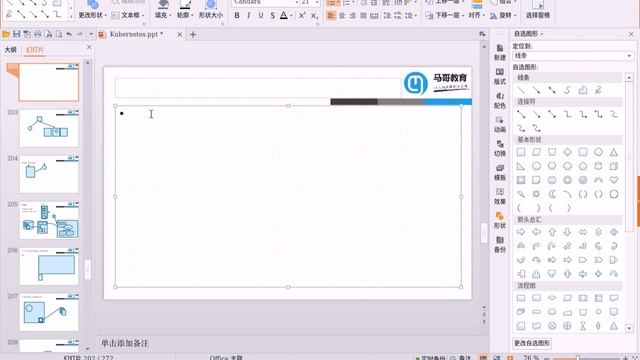Open the 切换 transition sidebar panel
640x360 pixels.
(x=500, y=149)
